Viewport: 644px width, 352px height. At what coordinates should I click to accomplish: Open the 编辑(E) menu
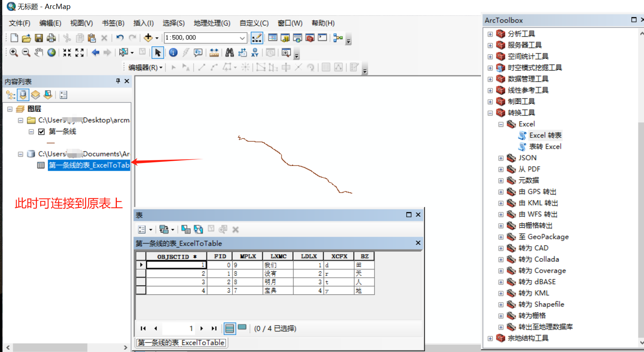[x=50, y=23]
